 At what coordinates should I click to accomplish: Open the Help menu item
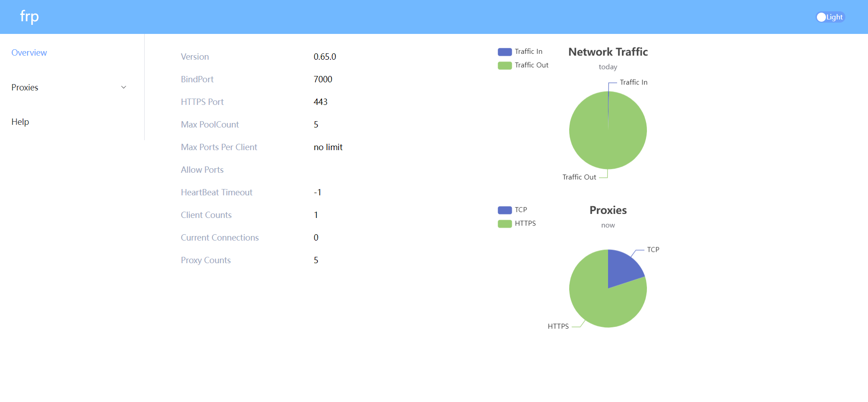pos(20,122)
